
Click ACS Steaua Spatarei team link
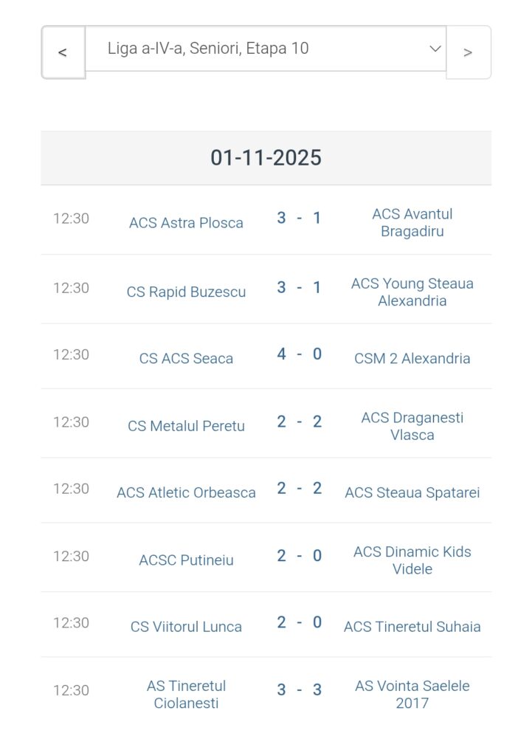pyautogui.click(x=412, y=493)
